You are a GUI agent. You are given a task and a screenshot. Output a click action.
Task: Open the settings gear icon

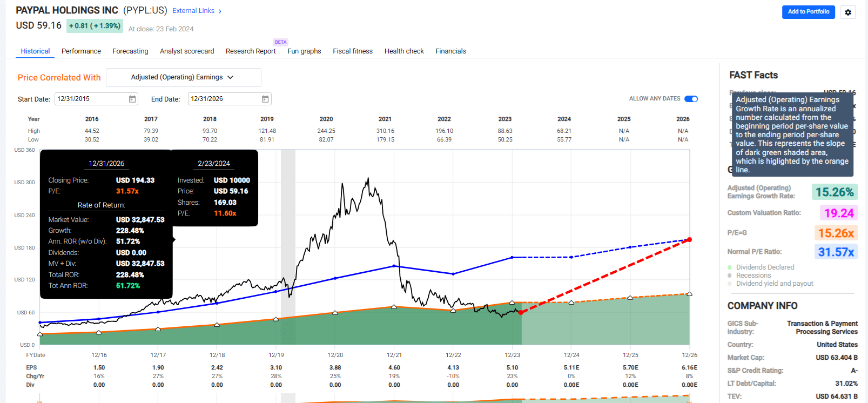pyautogui.click(x=848, y=12)
